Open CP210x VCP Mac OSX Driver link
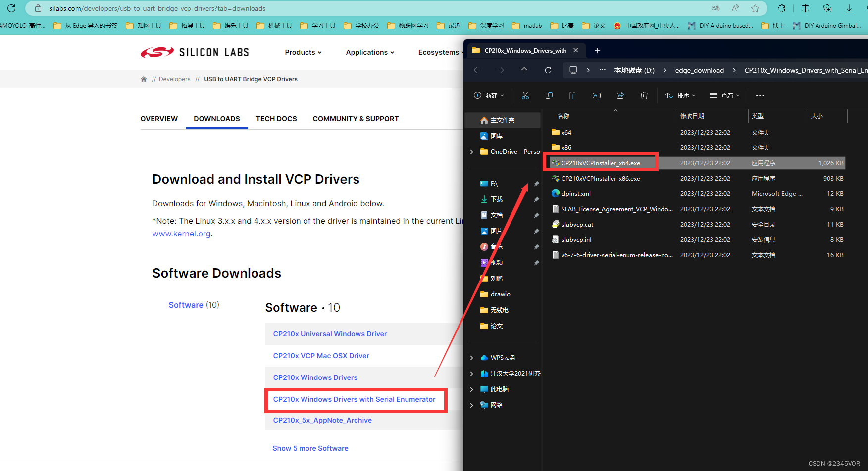 (321, 356)
